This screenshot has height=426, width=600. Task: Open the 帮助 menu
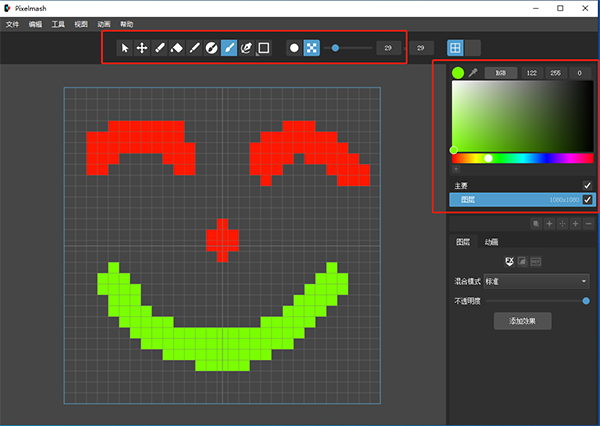point(126,23)
